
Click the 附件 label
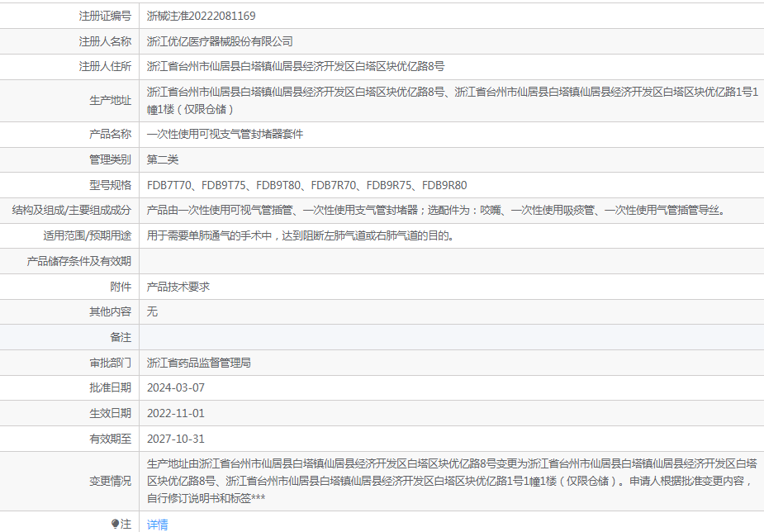121,287
